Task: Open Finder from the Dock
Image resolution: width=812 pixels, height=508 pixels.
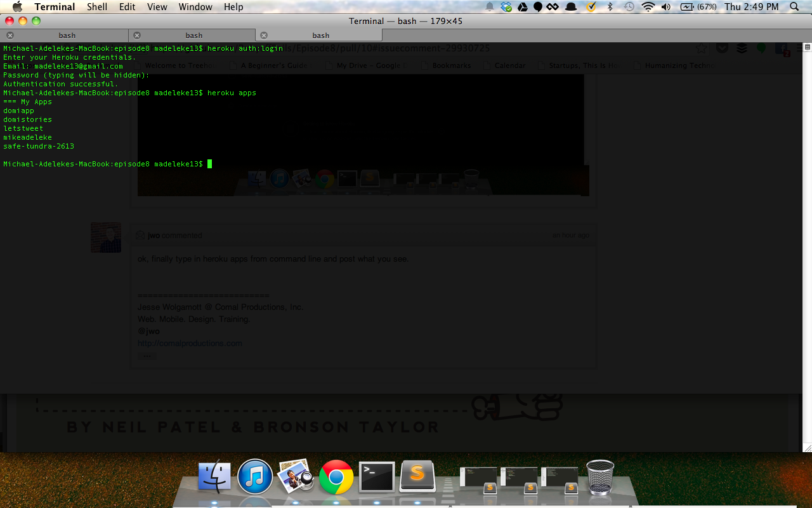Action: click(x=215, y=477)
